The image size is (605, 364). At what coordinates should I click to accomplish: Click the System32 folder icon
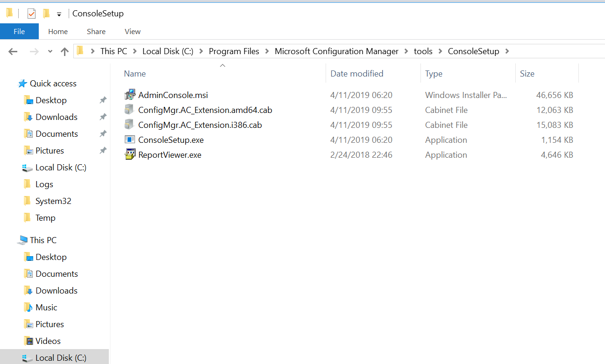[x=28, y=201]
